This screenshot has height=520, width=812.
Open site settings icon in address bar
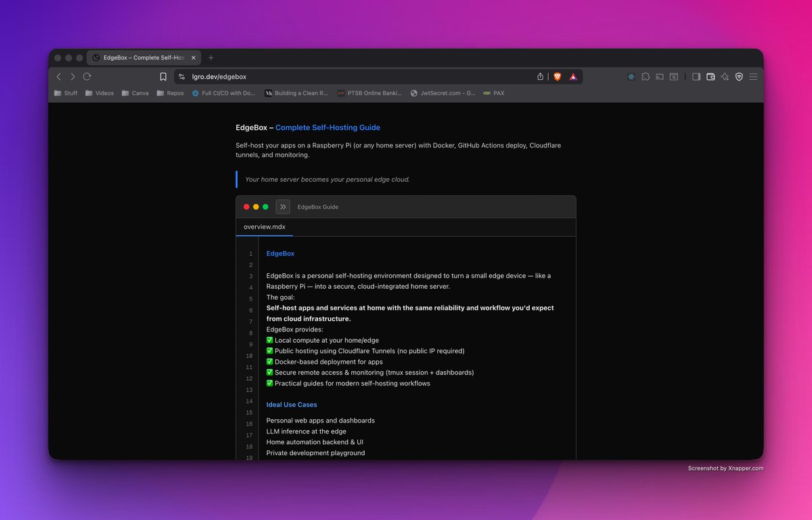click(x=181, y=77)
